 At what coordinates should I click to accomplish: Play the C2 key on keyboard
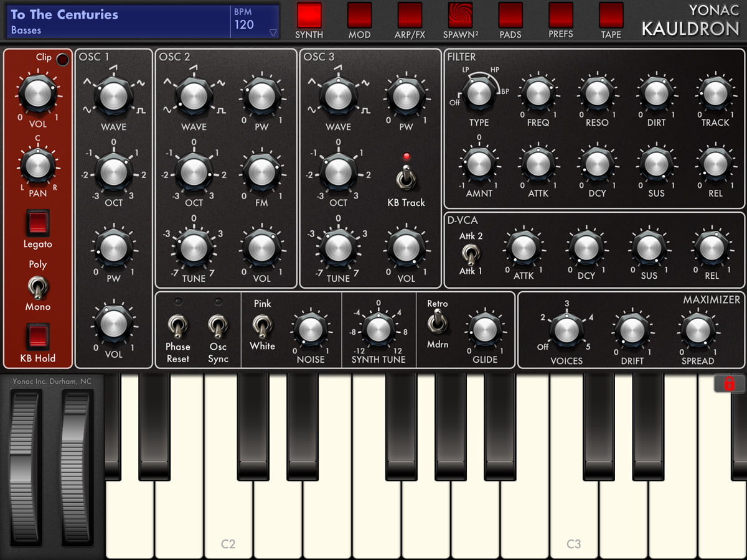tap(228, 516)
